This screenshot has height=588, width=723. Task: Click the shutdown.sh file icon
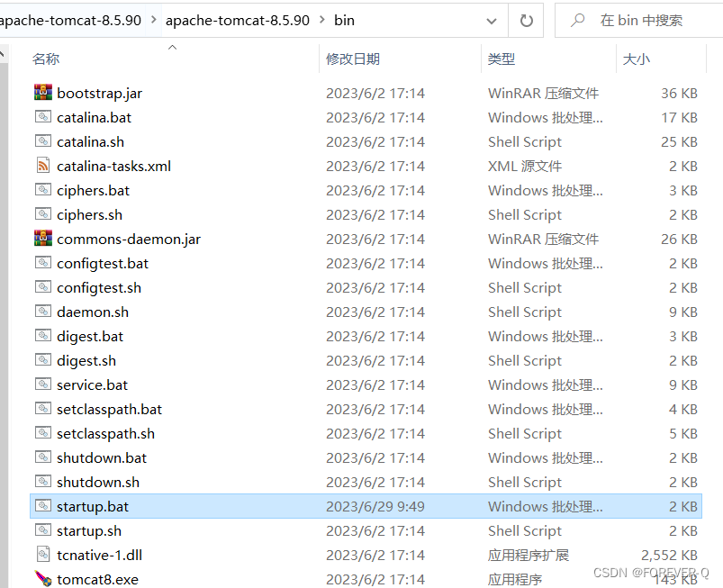click(43, 482)
